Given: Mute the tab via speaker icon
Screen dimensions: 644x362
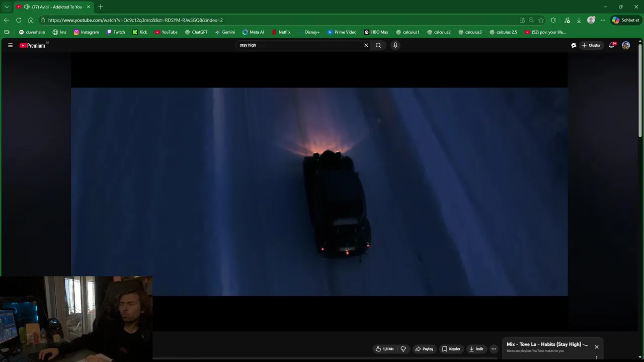Looking at the screenshot, I should 27,7.
